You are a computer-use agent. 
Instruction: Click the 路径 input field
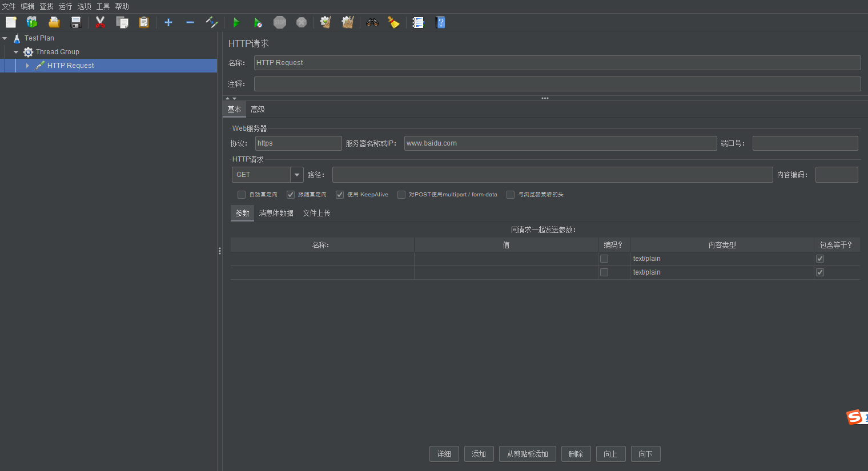pos(552,175)
